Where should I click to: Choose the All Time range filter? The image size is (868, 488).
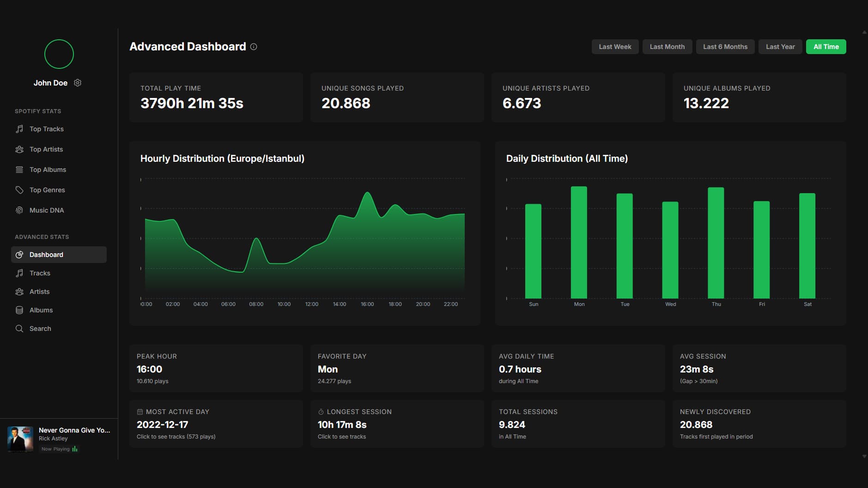826,47
